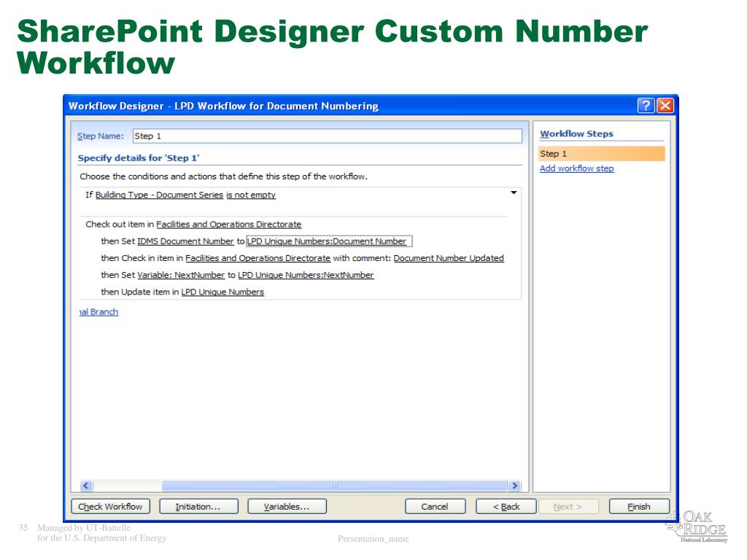The width and height of the screenshot is (747, 560).
Task: Edit the 'Document Number Updated' comment link
Action: [449, 258]
